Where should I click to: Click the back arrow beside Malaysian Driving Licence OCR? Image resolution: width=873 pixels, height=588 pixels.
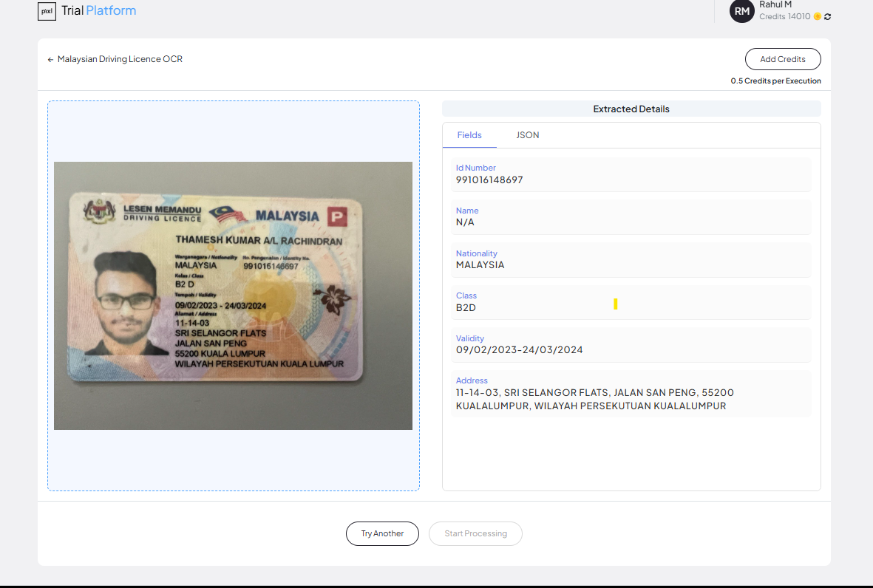click(x=50, y=59)
